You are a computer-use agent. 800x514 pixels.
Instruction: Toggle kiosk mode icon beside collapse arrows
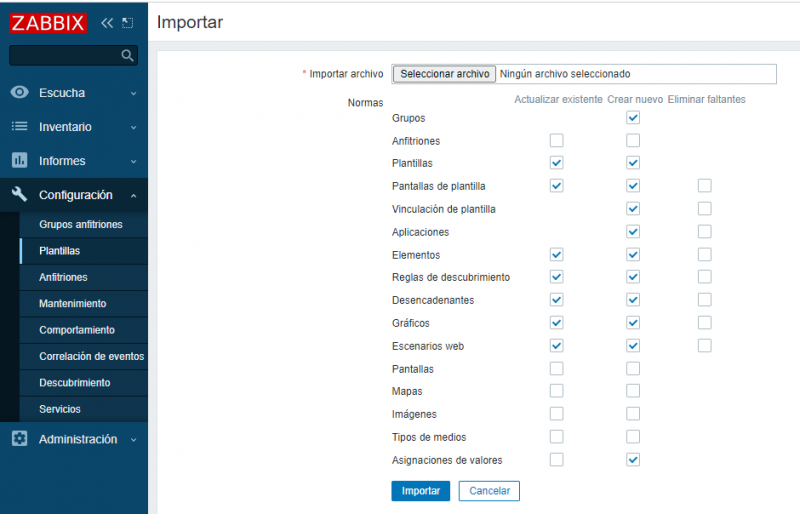click(128, 23)
